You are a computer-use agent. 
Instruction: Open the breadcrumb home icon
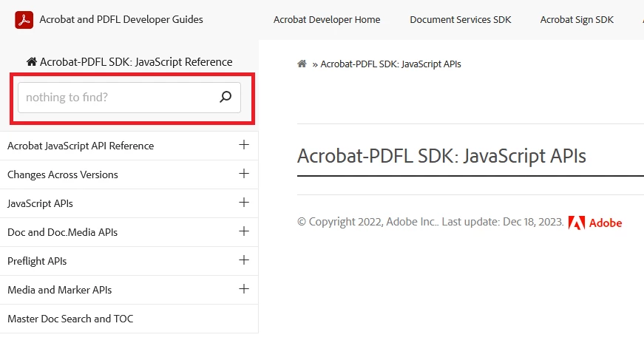(x=302, y=64)
